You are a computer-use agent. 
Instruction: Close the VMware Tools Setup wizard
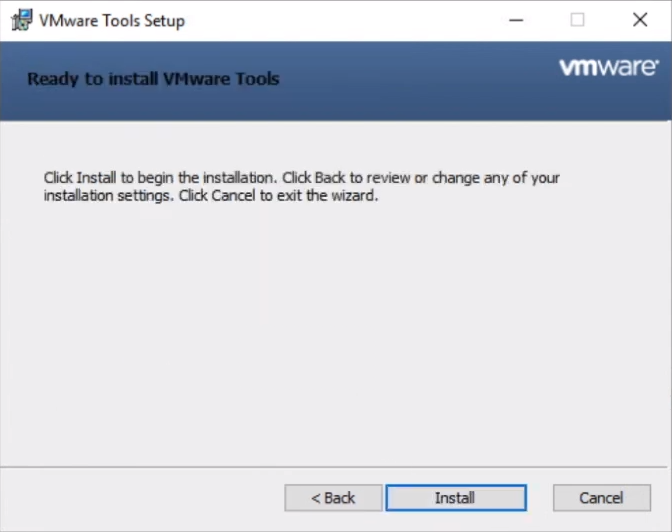coord(640,20)
